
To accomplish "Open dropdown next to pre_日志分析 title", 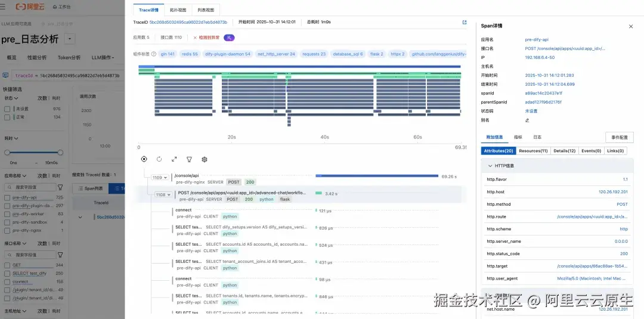I will [70, 39].
